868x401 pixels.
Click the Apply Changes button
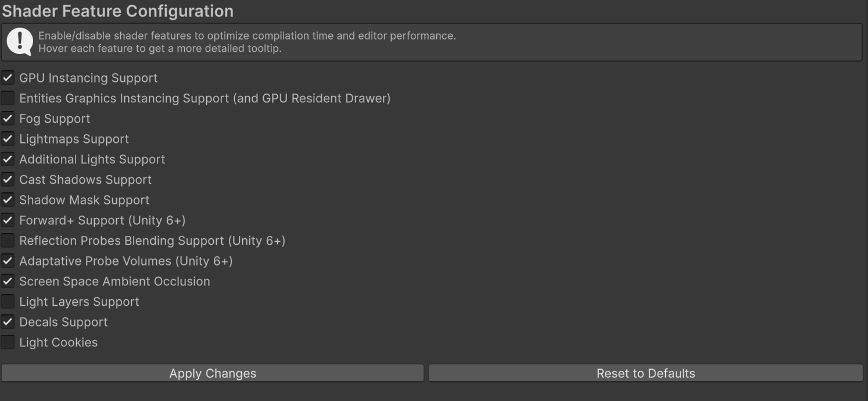[213, 373]
